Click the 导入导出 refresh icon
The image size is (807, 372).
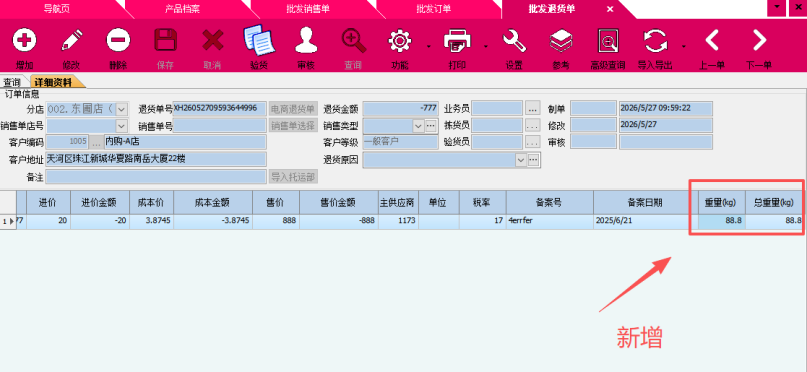(655, 40)
